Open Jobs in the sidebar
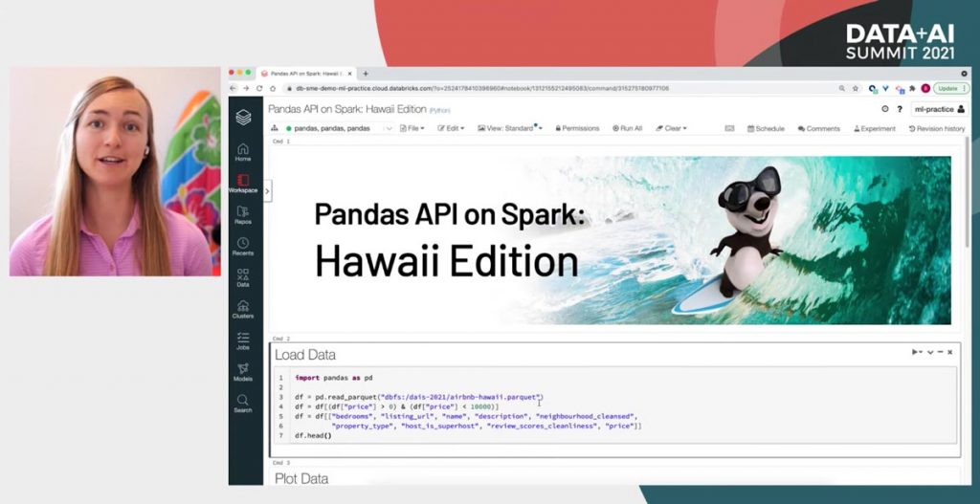The width and height of the screenshot is (980, 504). pos(243,341)
